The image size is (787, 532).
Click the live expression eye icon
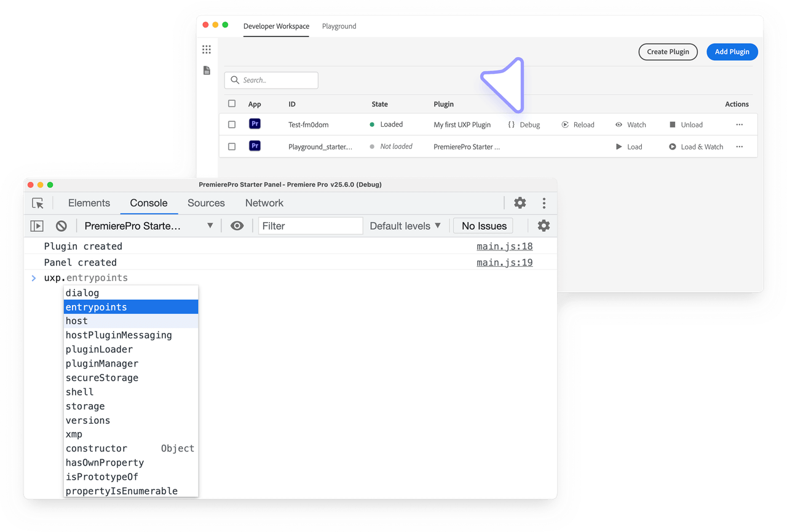(237, 226)
